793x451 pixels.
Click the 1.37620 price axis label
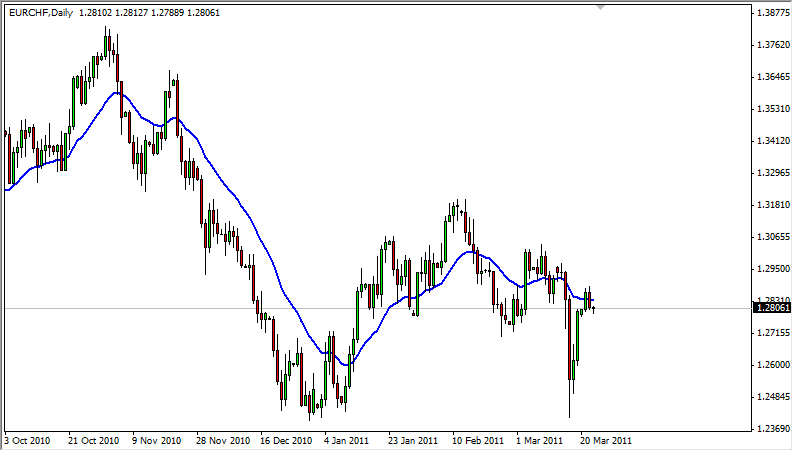pyautogui.click(x=773, y=45)
